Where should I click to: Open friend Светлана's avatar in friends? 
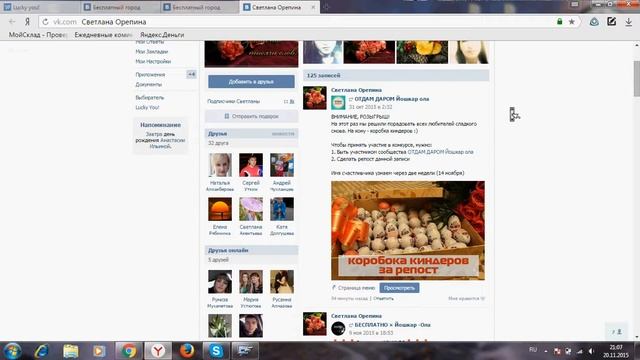click(251, 209)
